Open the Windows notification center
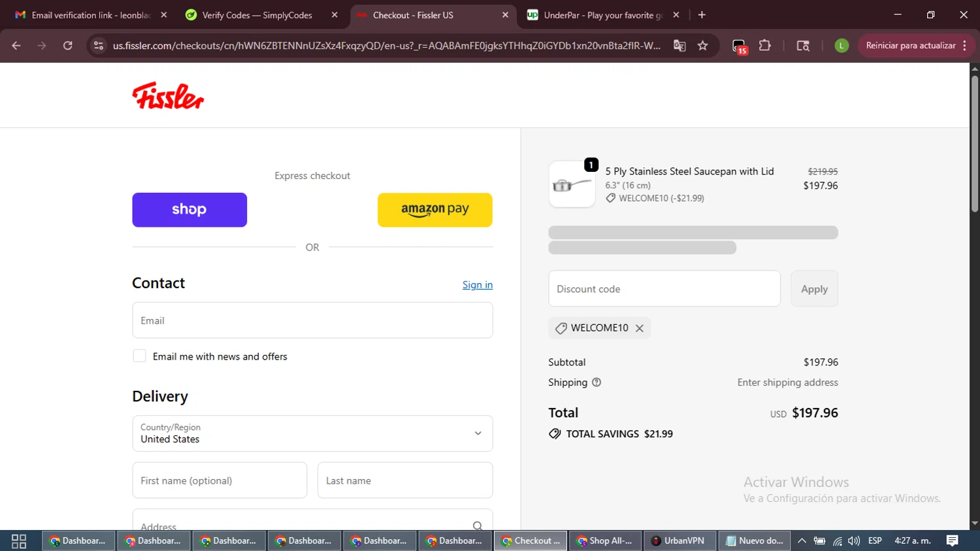This screenshot has width=980, height=551. coord(953,541)
